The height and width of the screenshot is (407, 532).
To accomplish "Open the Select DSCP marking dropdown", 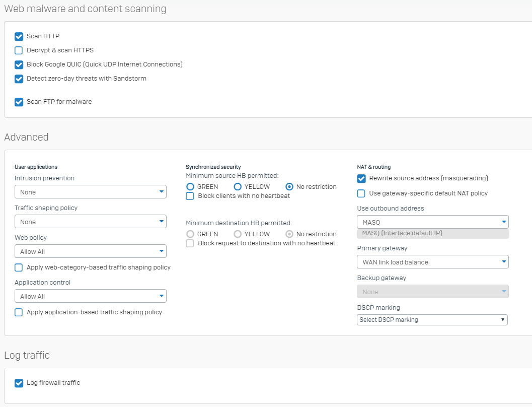I will 432,320.
